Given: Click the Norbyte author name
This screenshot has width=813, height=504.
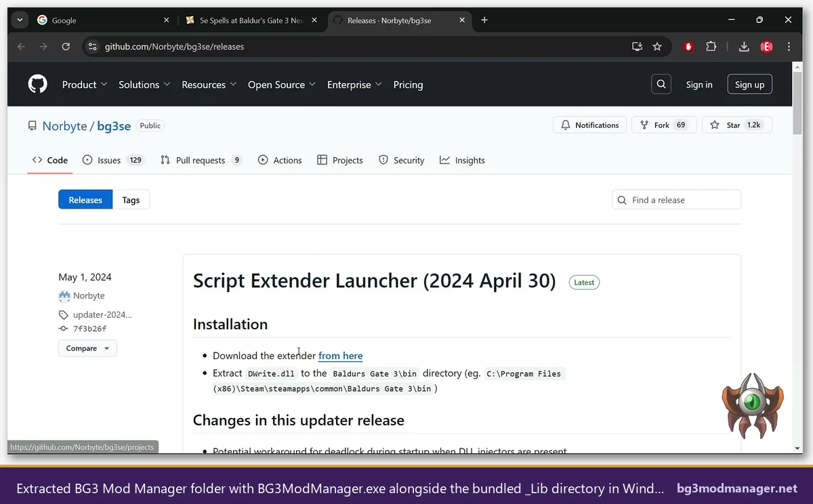Looking at the screenshot, I should tap(89, 296).
